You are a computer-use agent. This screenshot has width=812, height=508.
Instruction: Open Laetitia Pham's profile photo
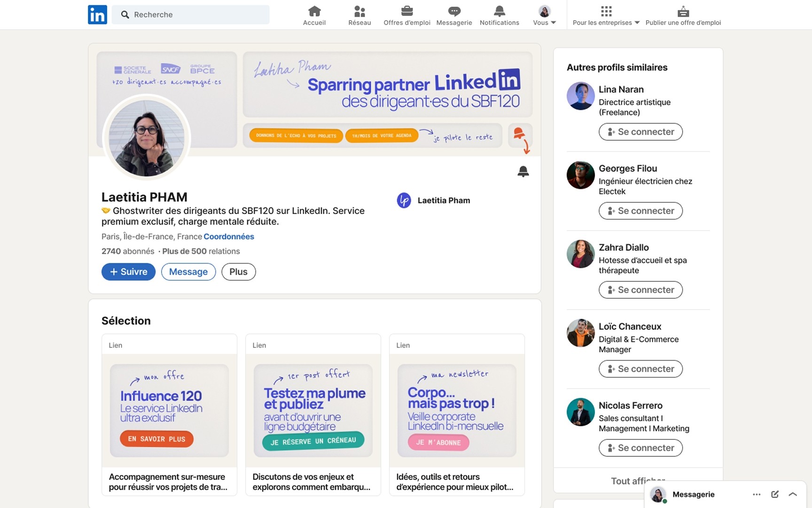[147, 138]
